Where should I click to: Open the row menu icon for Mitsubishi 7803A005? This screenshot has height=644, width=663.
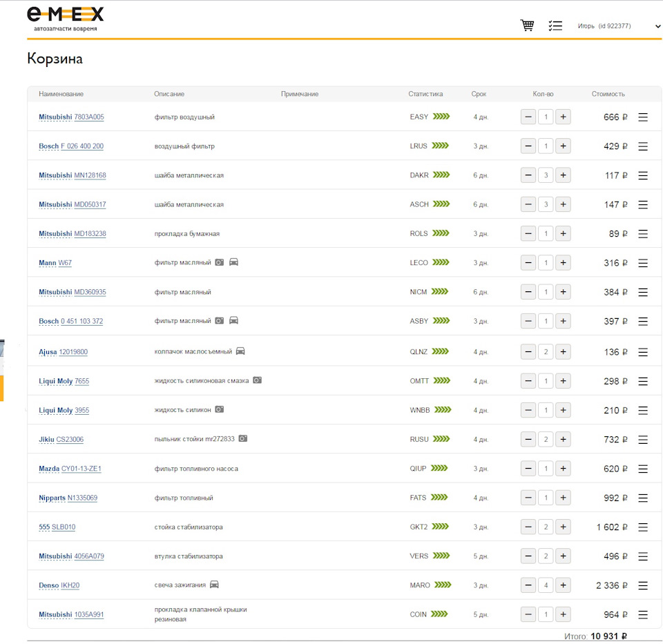click(x=643, y=117)
